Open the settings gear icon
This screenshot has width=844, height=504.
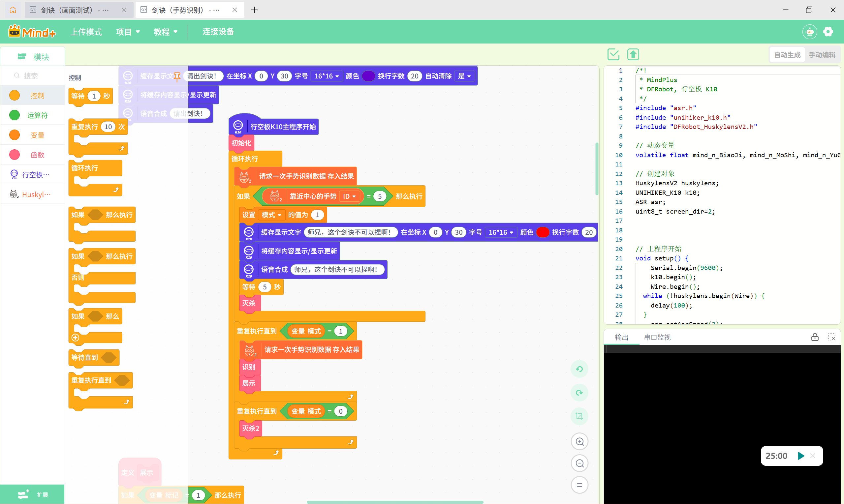tap(828, 32)
